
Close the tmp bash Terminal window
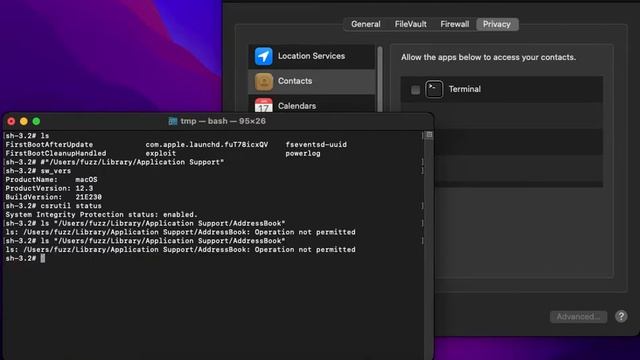11,121
